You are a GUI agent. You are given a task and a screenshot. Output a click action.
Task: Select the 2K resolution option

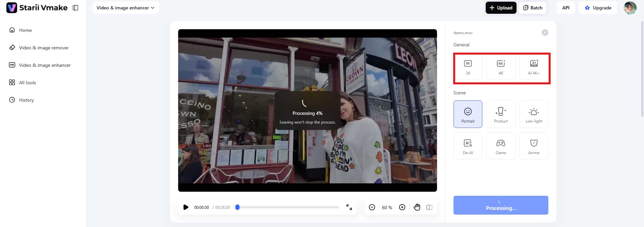pyautogui.click(x=468, y=67)
